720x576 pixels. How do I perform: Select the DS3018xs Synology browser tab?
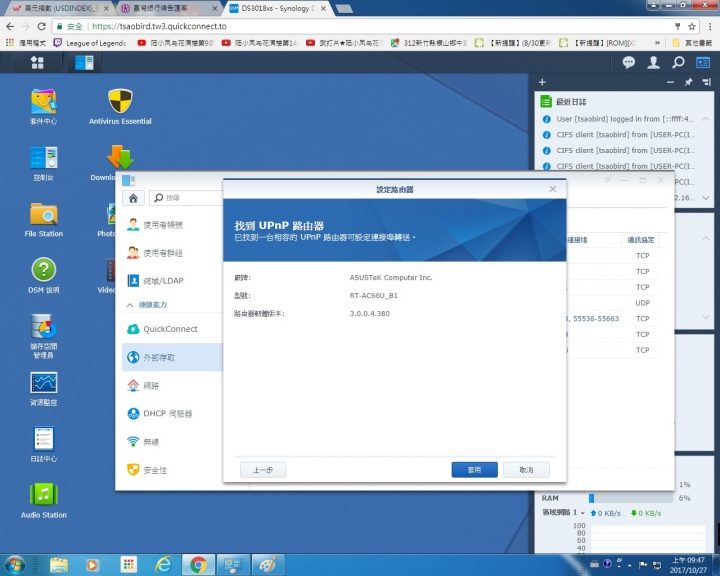[x=278, y=8]
